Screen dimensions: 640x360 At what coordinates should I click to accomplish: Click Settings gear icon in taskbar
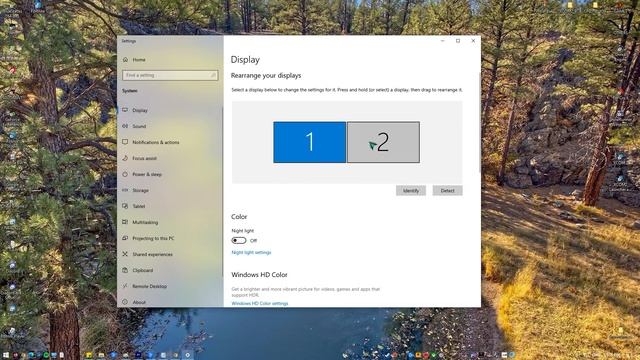click(187, 355)
